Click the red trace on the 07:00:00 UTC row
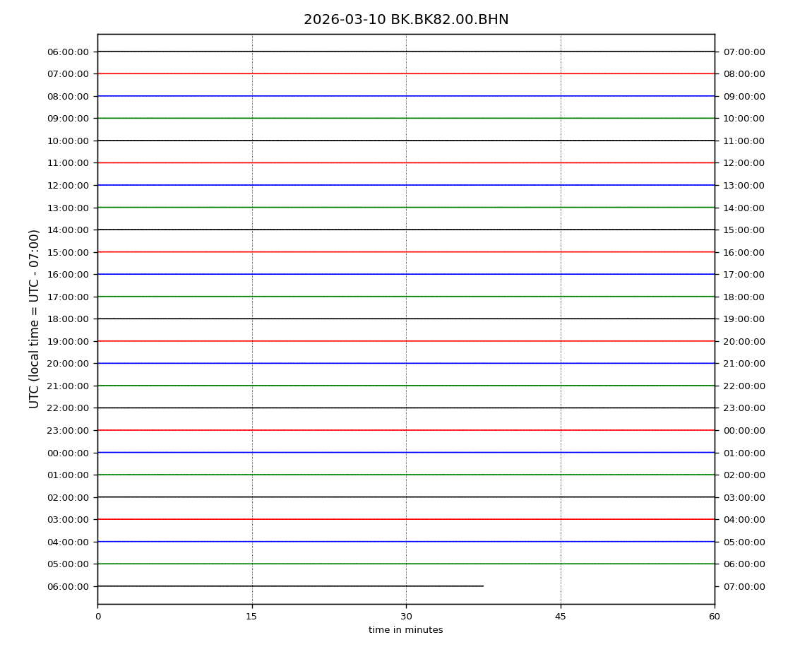The height and width of the screenshot is (671, 812). click(406, 73)
